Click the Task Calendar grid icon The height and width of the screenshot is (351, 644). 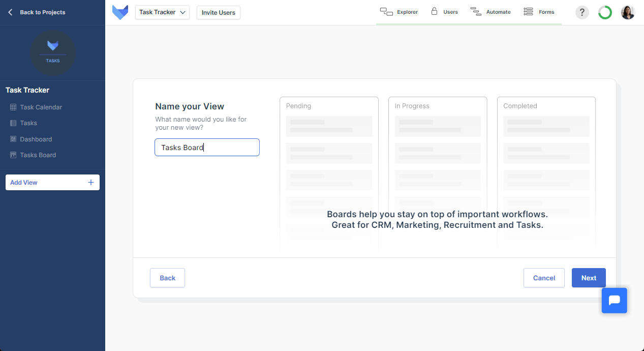click(x=13, y=107)
